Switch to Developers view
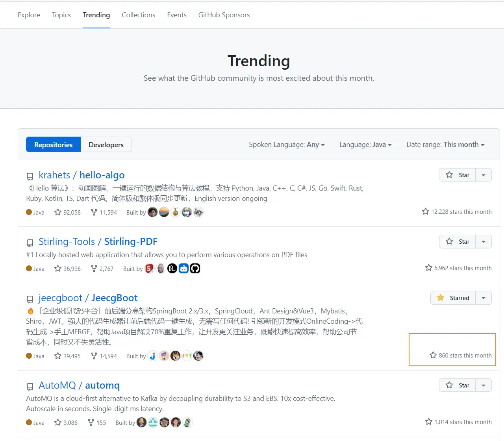Viewport: 504px width, 441px height. tap(106, 145)
